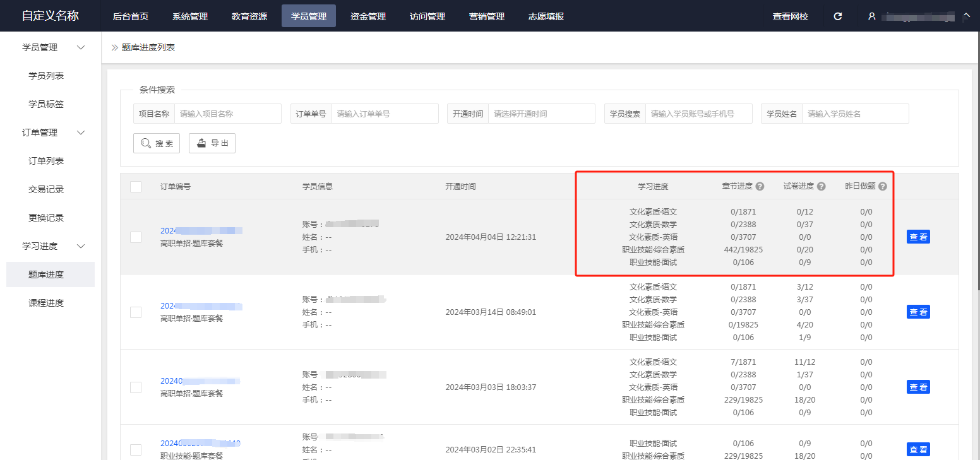This screenshot has width=980, height=460.
Task: Open 营销管理 menu
Action: 487,16
